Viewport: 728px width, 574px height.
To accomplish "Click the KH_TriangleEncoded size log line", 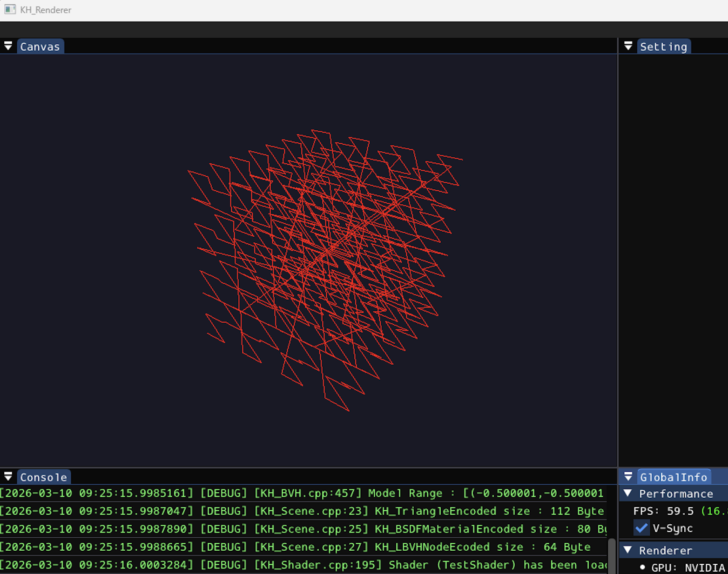I will tap(303, 511).
